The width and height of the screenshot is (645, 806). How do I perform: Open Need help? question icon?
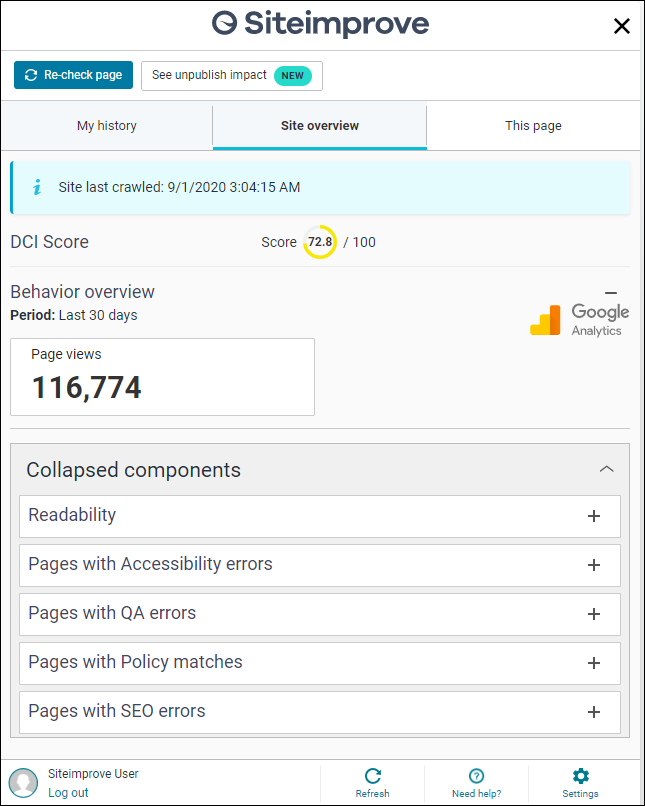(x=476, y=776)
